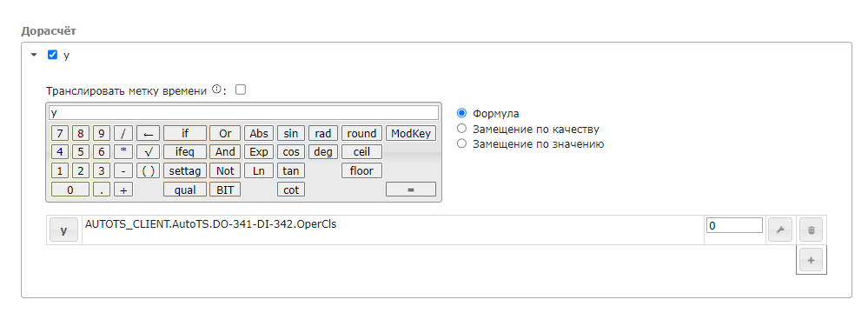This screenshot has width=868, height=313.
Task: Insert the settag function
Action: point(185,170)
